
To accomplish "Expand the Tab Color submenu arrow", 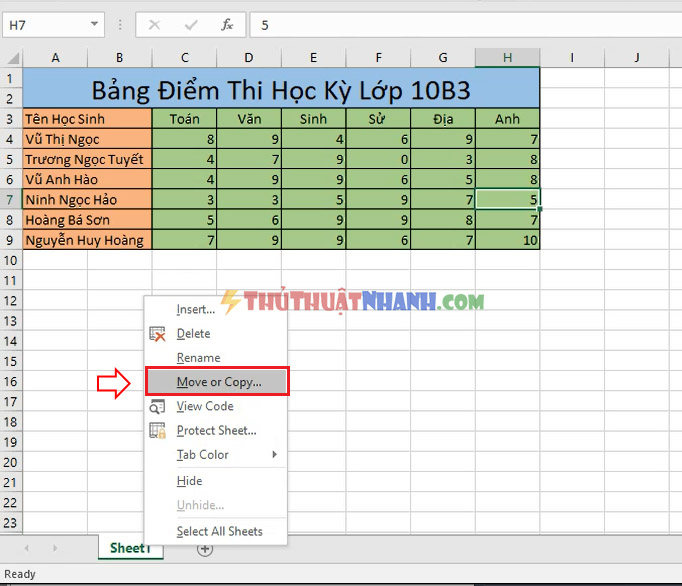I will (274, 454).
